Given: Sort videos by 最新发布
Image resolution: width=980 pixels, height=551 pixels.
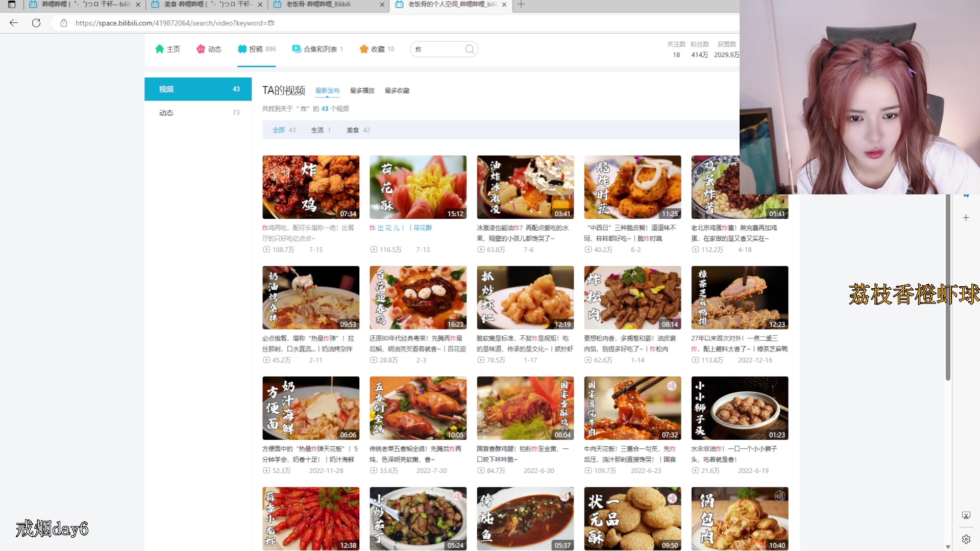Looking at the screenshot, I should coord(327,91).
